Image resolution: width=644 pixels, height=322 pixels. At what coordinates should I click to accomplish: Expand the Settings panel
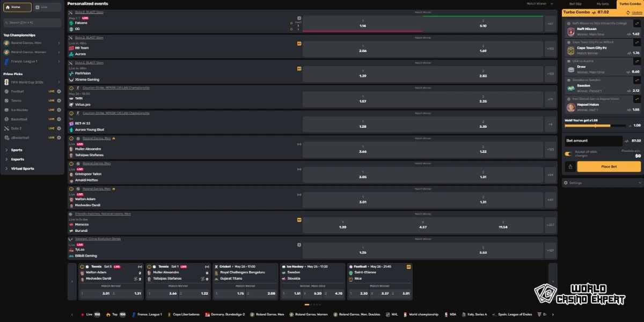[x=602, y=183]
